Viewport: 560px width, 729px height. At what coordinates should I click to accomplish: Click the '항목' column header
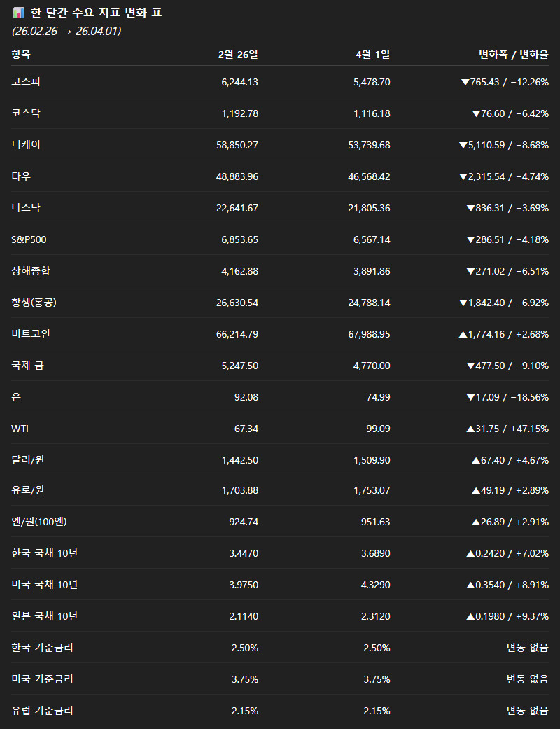(x=21, y=55)
